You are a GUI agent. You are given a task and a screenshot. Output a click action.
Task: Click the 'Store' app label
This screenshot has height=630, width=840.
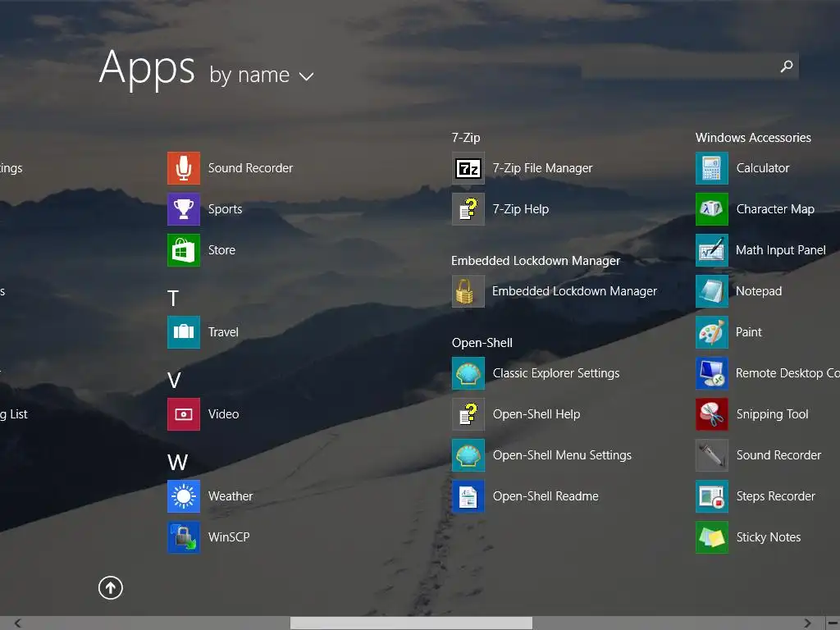tap(221, 250)
